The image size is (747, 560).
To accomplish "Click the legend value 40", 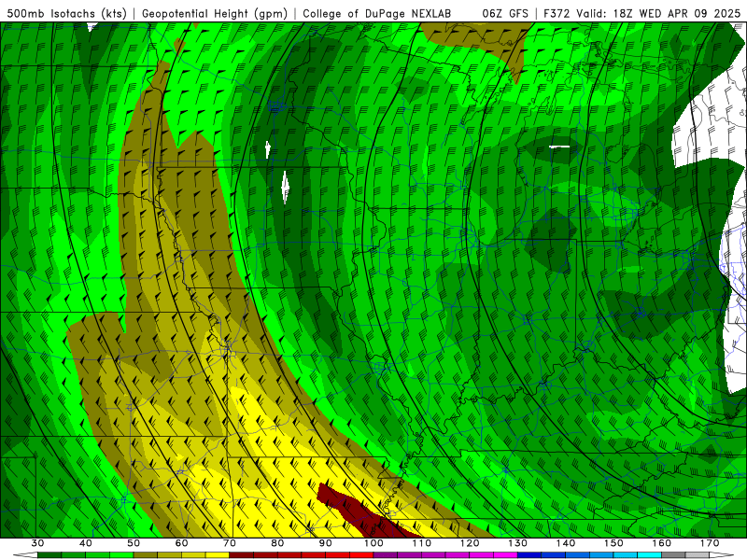I will (86, 543).
